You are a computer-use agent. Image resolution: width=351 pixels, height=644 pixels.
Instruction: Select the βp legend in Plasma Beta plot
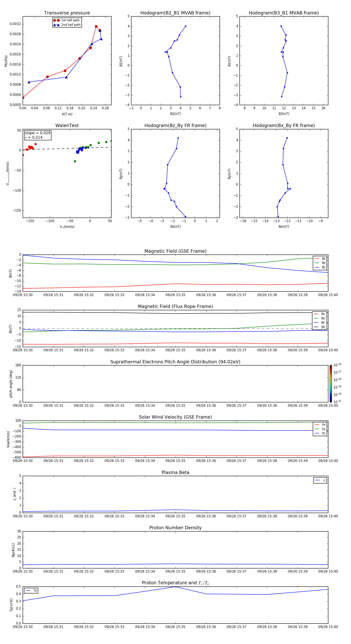pyautogui.click(x=320, y=480)
